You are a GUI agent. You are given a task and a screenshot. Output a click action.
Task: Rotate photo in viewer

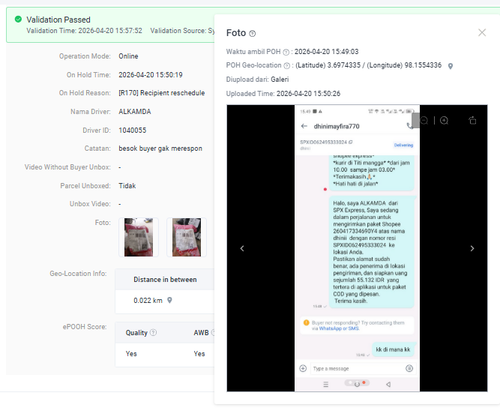(x=472, y=120)
